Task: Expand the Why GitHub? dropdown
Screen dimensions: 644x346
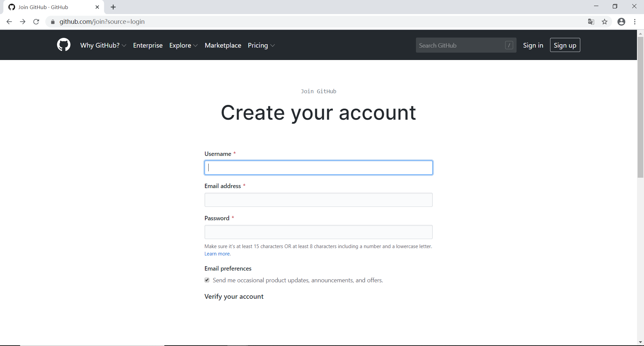Action: coord(103,45)
